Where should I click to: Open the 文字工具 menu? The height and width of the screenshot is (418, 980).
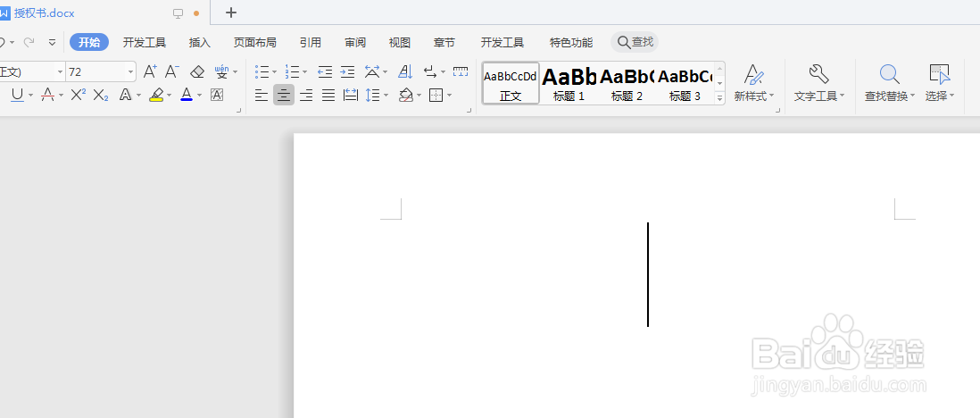pyautogui.click(x=819, y=82)
